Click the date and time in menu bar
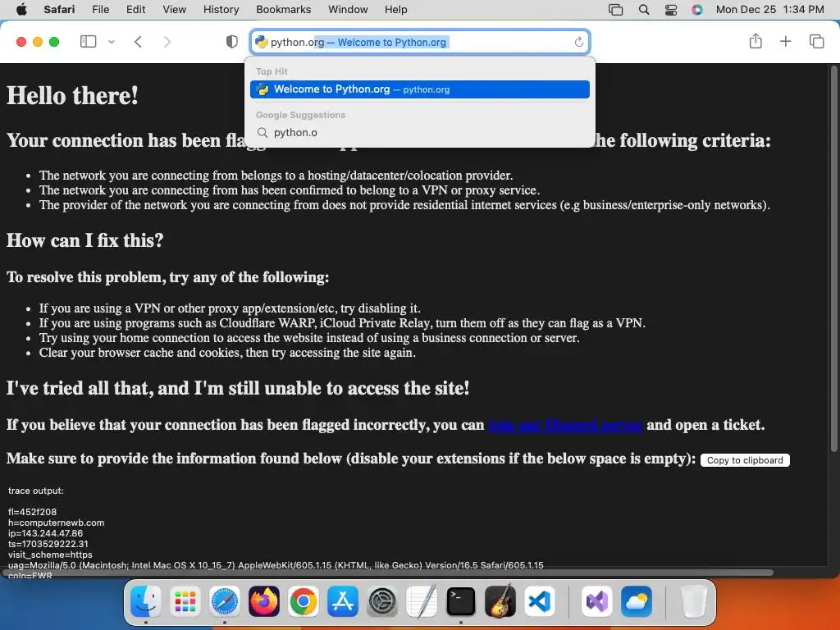 769,9
